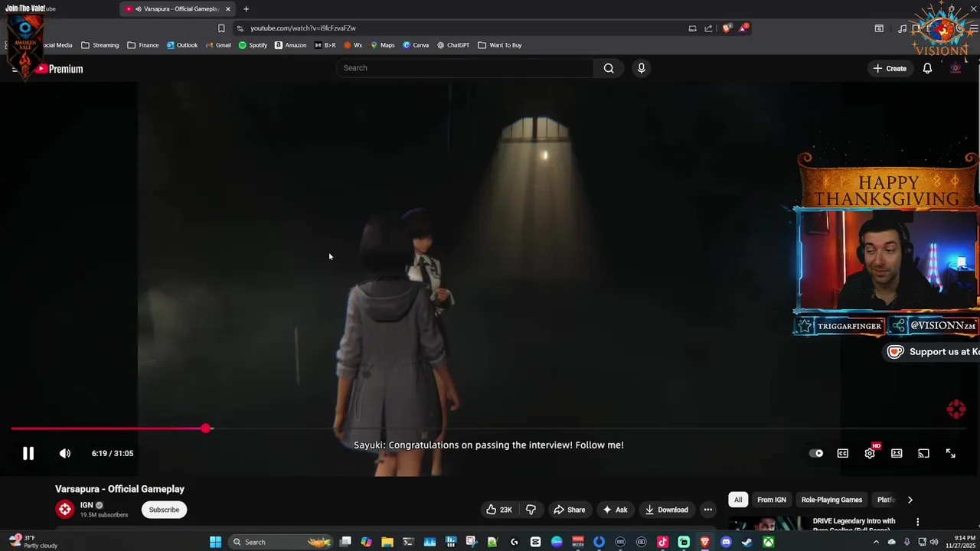Open a new browser tab

point(246,8)
